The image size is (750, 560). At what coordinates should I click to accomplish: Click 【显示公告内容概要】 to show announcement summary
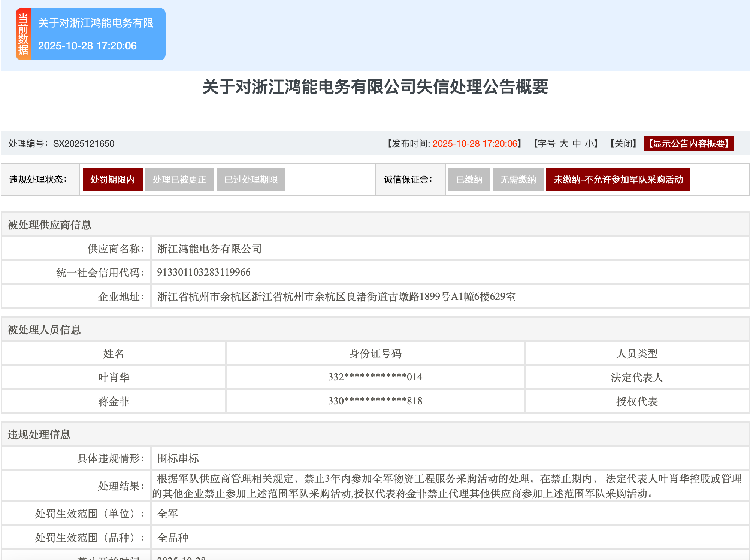689,143
